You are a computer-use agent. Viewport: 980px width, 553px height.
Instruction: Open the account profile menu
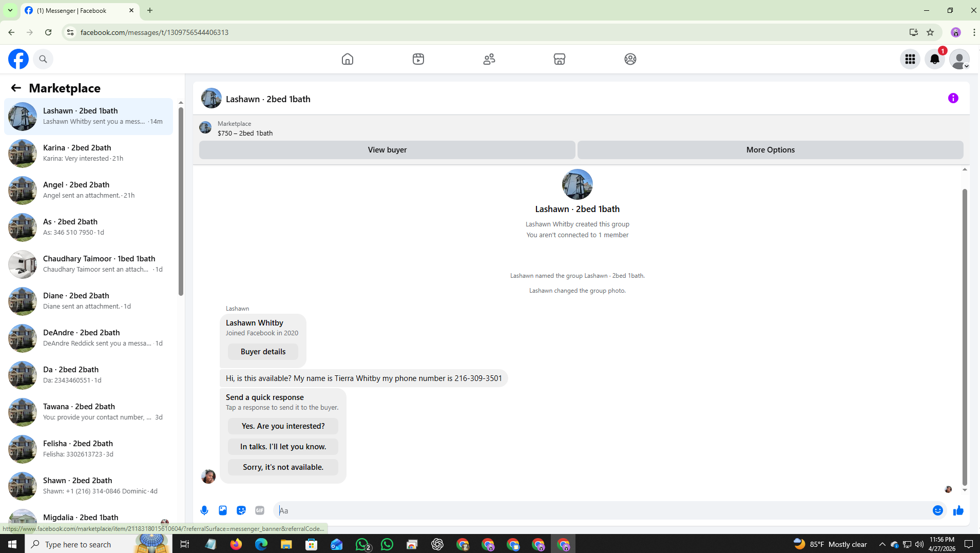click(959, 59)
